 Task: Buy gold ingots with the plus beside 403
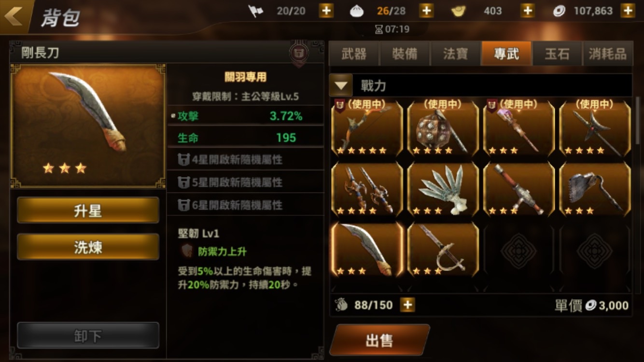(x=528, y=11)
